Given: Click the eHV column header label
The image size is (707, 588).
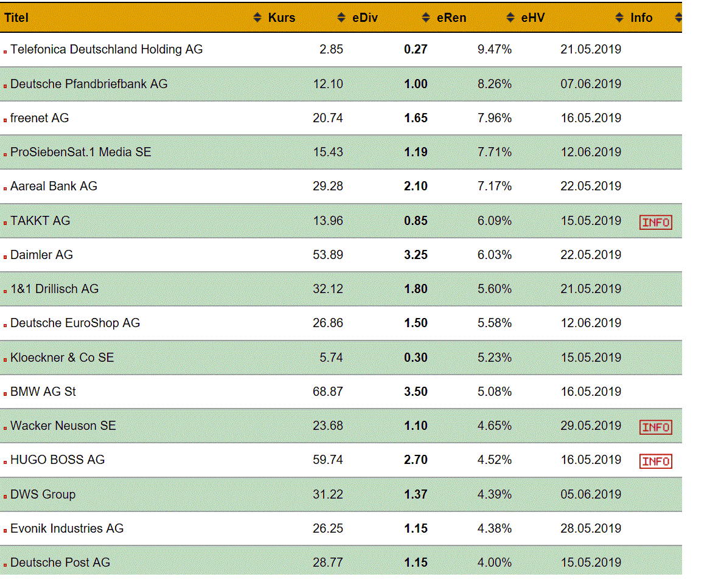Looking at the screenshot, I should click(x=533, y=18).
